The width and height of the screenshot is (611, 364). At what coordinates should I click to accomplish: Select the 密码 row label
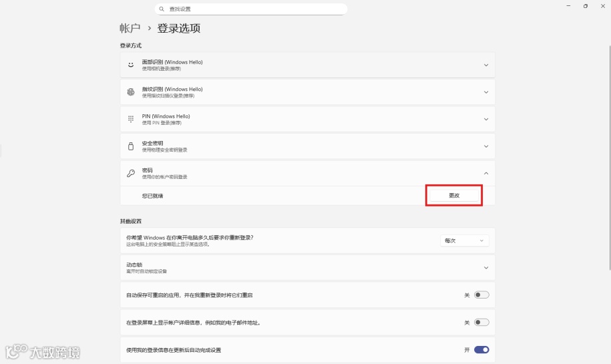(148, 170)
